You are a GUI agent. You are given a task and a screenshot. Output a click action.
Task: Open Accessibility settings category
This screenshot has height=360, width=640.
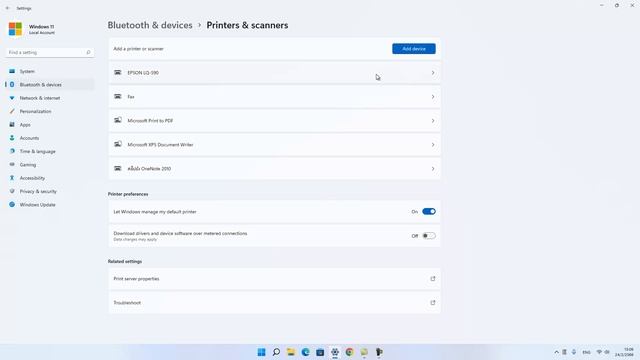click(x=49, y=178)
